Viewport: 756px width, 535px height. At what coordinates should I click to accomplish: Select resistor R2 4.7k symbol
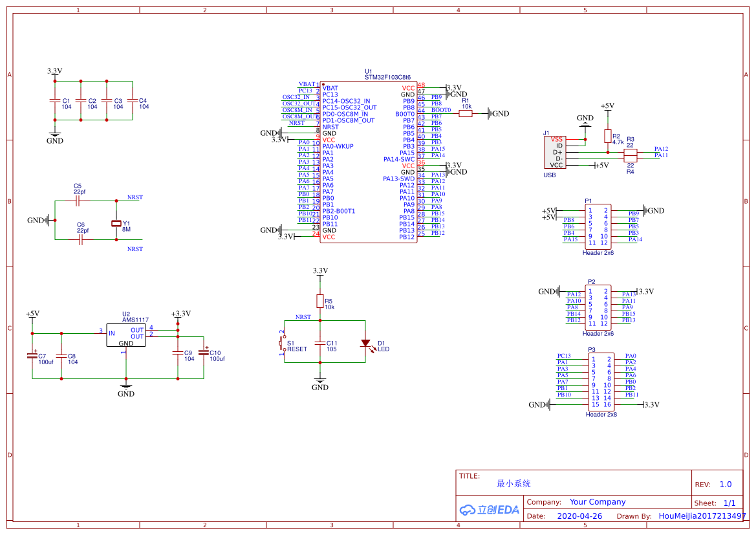point(607,136)
